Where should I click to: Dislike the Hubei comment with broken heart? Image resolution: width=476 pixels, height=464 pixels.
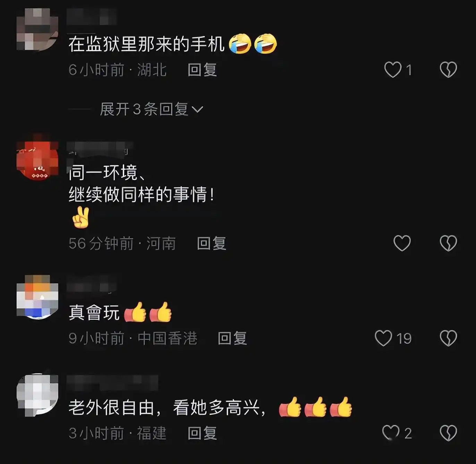click(x=448, y=69)
